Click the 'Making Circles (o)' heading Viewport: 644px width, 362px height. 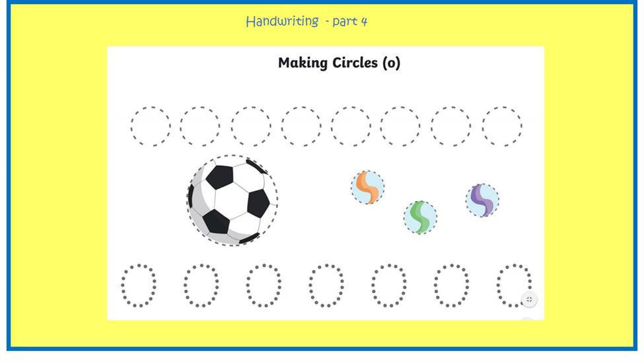(340, 63)
